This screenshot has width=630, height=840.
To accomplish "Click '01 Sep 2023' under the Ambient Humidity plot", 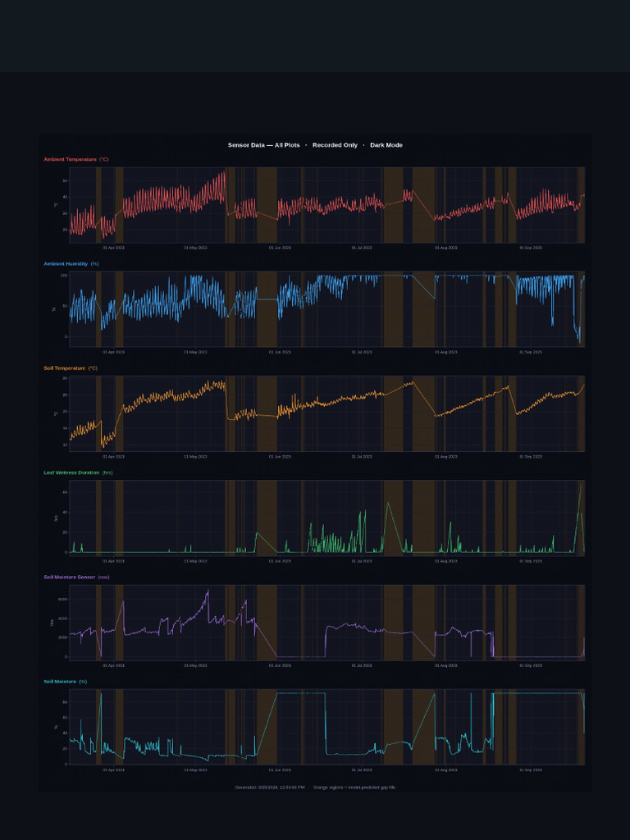I will coord(531,352).
